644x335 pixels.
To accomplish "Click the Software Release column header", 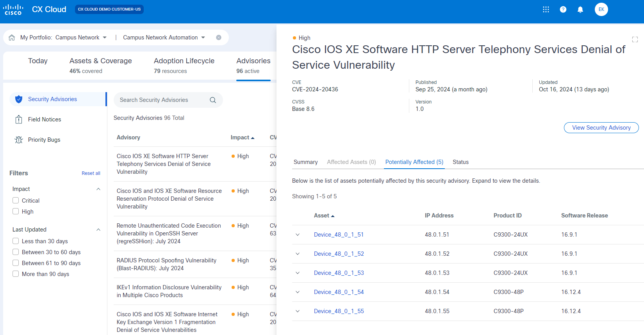I will tap(585, 216).
